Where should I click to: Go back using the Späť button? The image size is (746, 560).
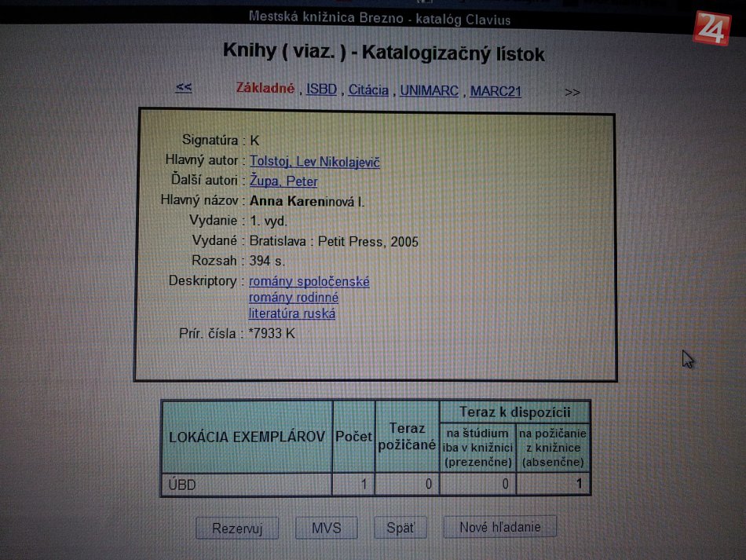click(x=400, y=528)
